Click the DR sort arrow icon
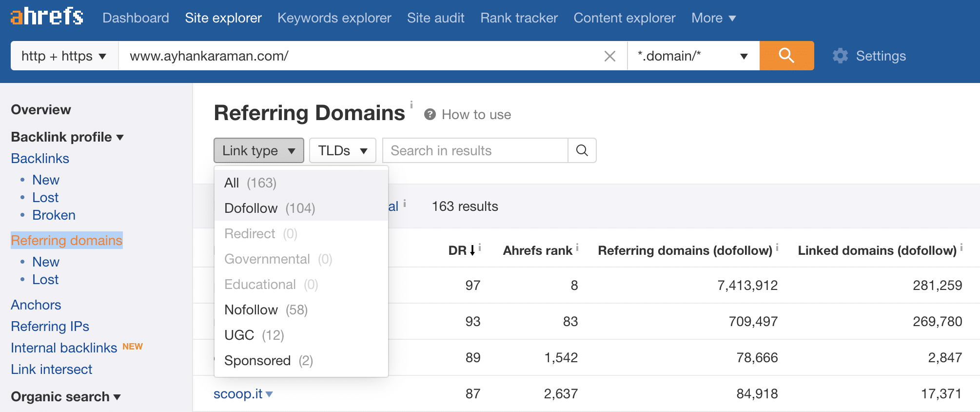The image size is (980, 412). click(x=472, y=250)
